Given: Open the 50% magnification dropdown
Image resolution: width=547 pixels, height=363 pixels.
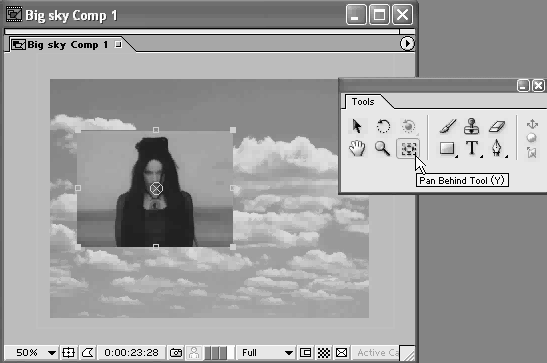Looking at the screenshot, I should tap(31, 353).
